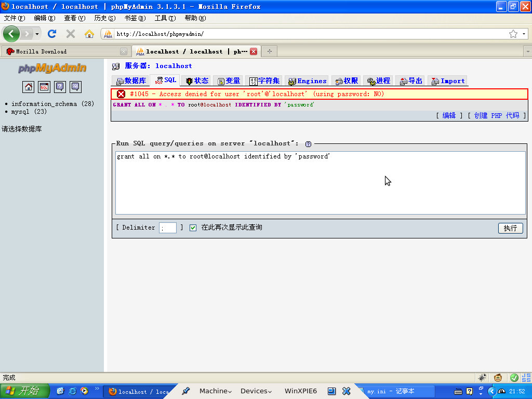Click the localhost server link
This screenshot has width=532, height=399.
(174, 66)
